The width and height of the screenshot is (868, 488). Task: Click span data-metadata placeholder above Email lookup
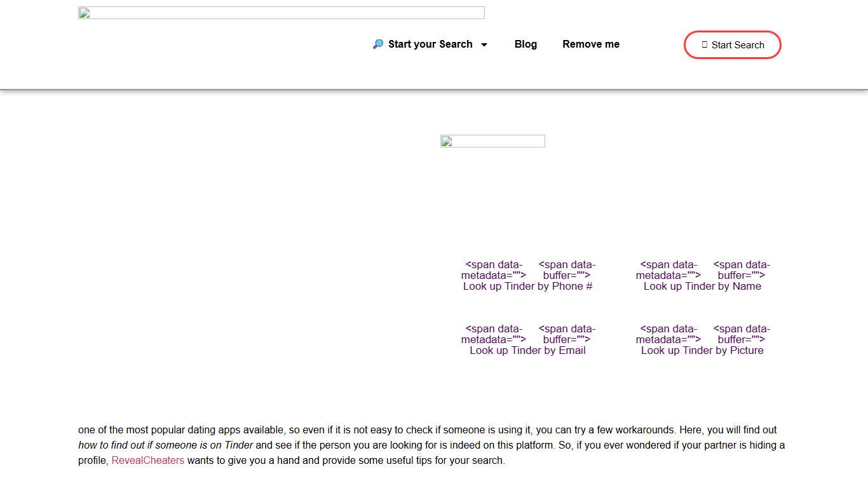(494, 334)
